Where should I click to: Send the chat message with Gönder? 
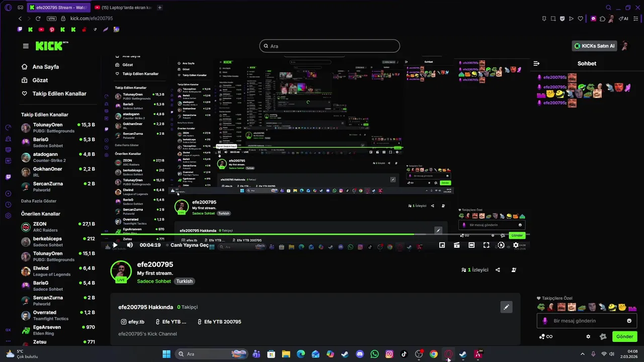(x=624, y=336)
